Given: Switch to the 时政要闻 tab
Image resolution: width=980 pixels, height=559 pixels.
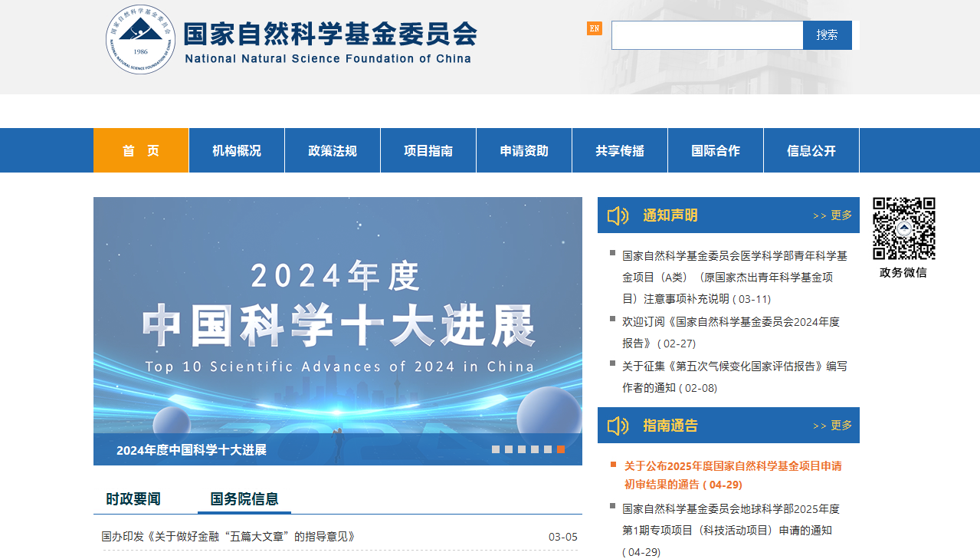Looking at the screenshot, I should [x=133, y=499].
